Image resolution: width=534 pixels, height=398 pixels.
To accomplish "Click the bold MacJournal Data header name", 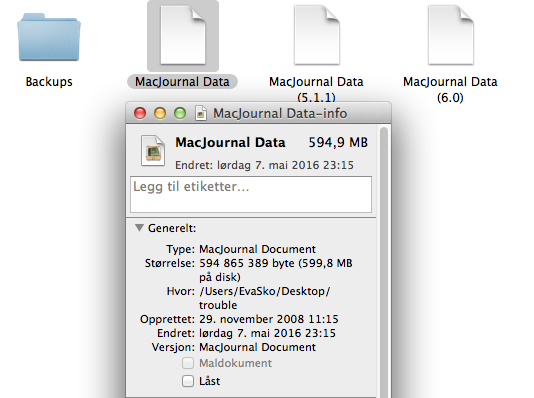I will coord(230,142).
